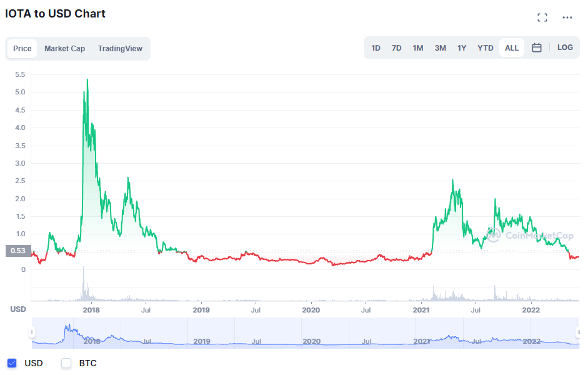Click the 0.53 current price label
588x375 pixels.
click(18, 251)
